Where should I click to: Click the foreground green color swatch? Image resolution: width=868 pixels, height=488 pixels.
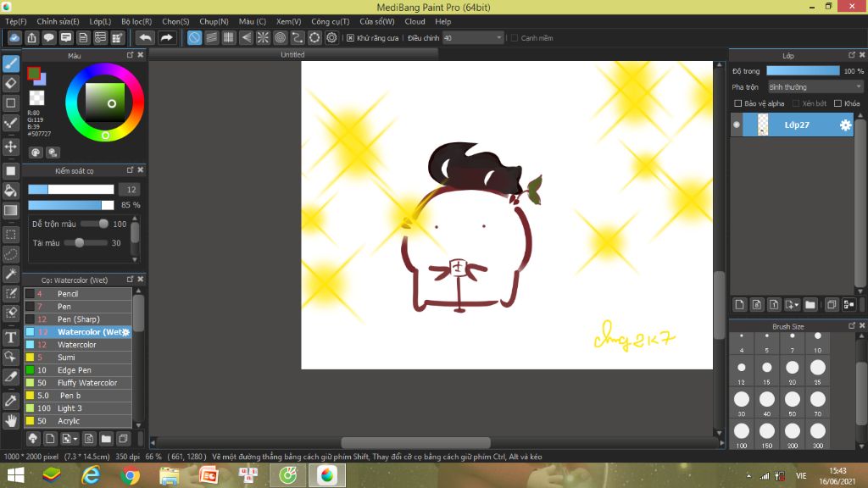(34, 73)
